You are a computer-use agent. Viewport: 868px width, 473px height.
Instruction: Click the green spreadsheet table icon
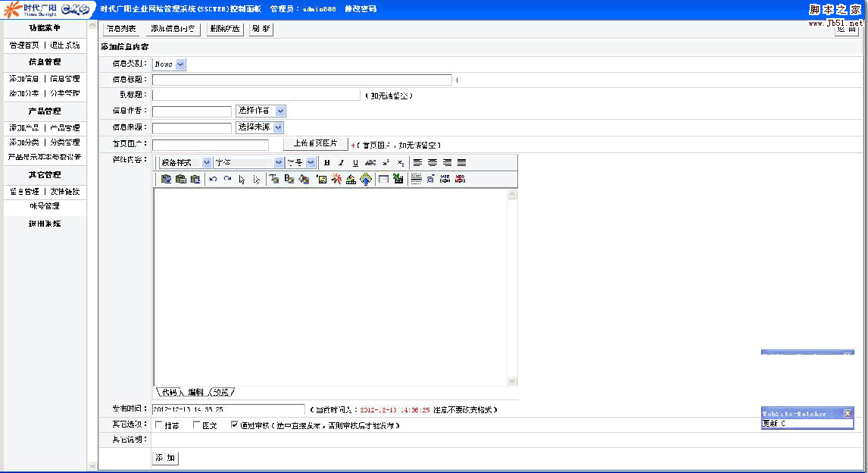click(x=398, y=179)
